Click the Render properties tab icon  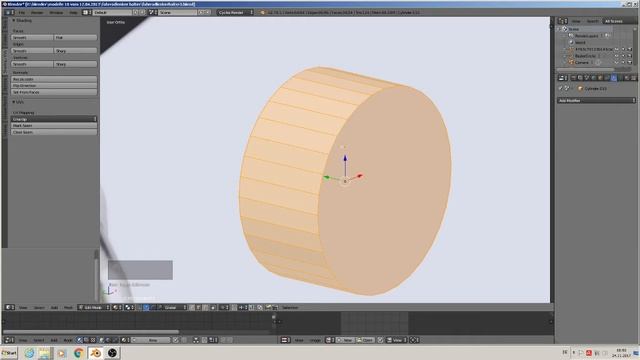click(573, 78)
